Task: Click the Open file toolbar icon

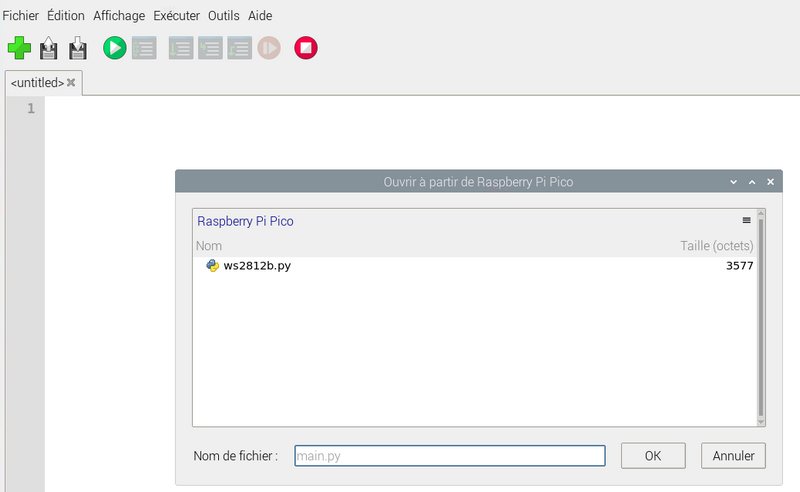Action: click(48, 48)
